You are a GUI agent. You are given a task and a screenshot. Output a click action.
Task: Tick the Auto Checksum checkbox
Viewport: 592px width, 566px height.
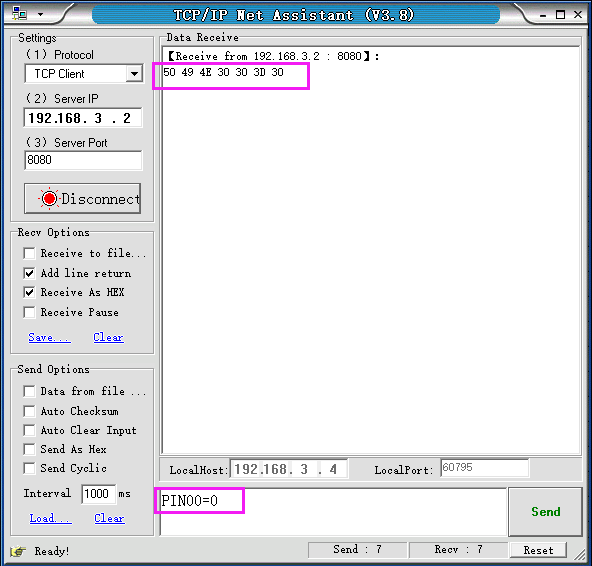[29, 411]
